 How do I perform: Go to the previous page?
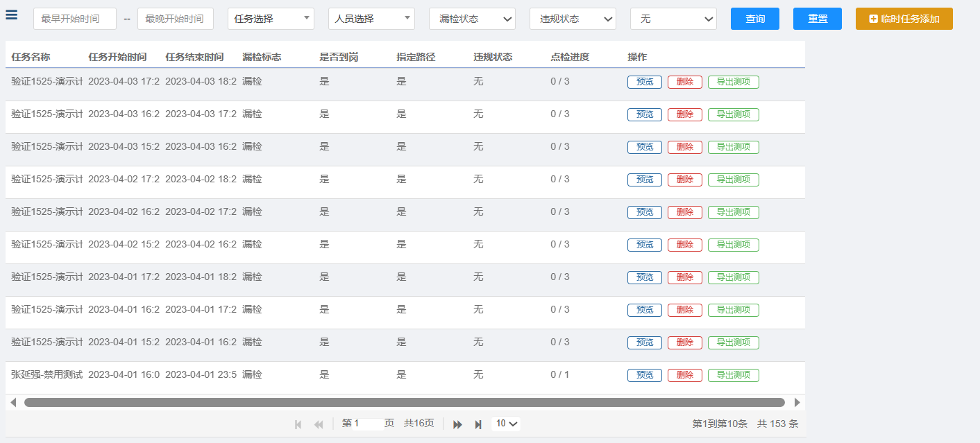click(319, 424)
